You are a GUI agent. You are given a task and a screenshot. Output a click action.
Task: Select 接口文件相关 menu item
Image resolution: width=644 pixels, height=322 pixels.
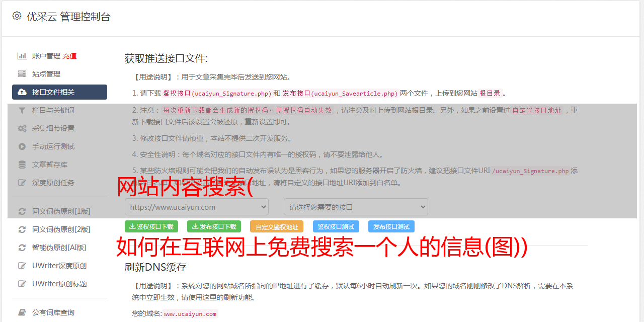[59, 92]
